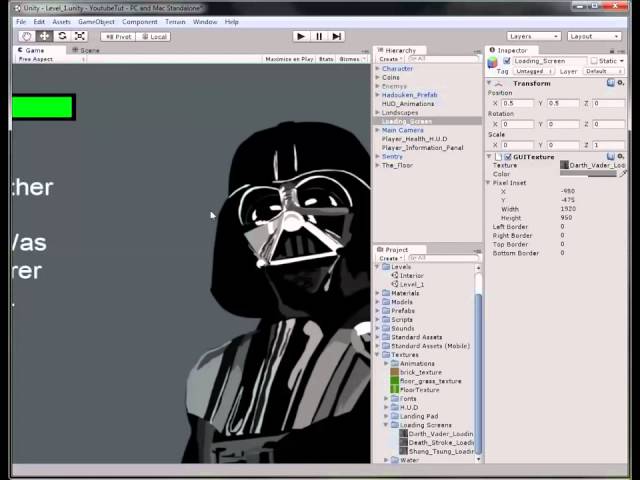This screenshot has width=640, height=480.
Task: Open the Help menu
Action: [231, 22]
